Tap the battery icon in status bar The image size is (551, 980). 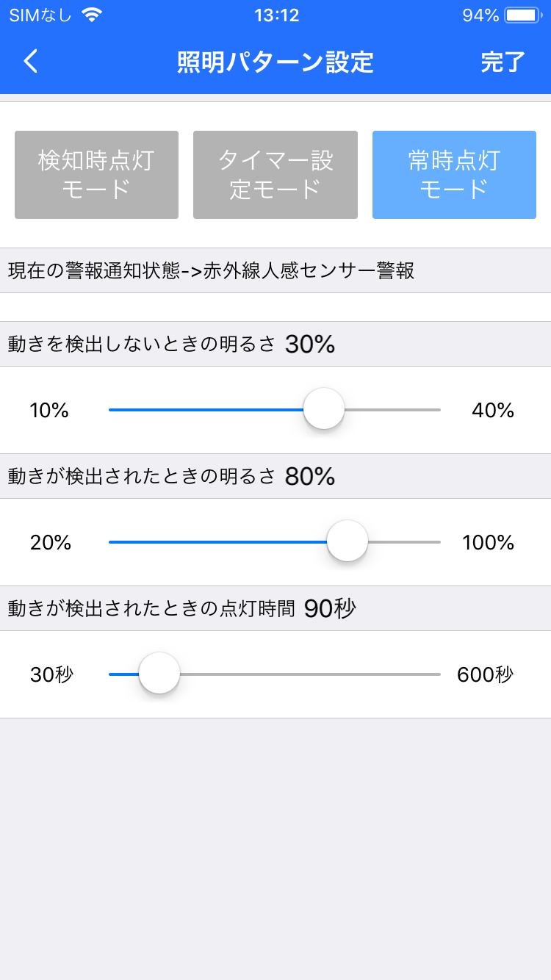coord(522,15)
